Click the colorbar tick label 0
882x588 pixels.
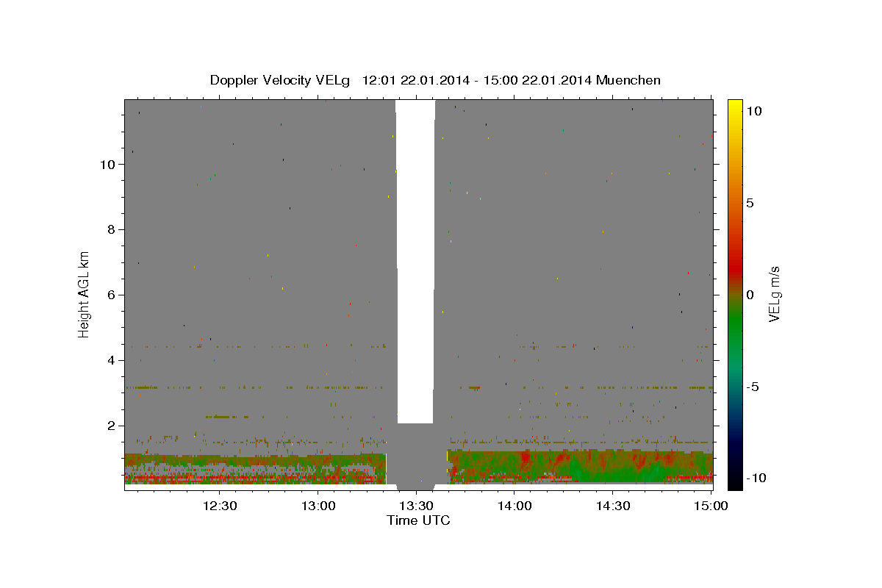(x=750, y=295)
